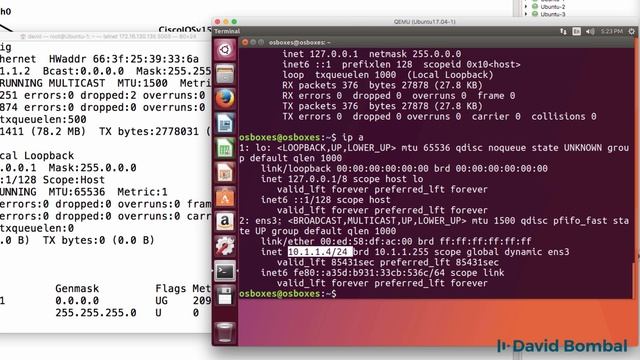Open the Files manager from the launcher

[x=225, y=75]
